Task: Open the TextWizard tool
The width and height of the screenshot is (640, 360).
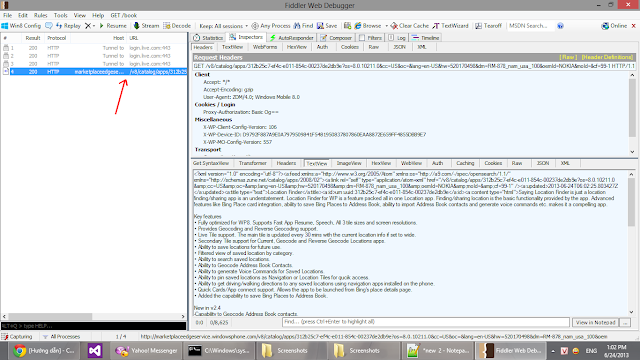Action: point(451,26)
